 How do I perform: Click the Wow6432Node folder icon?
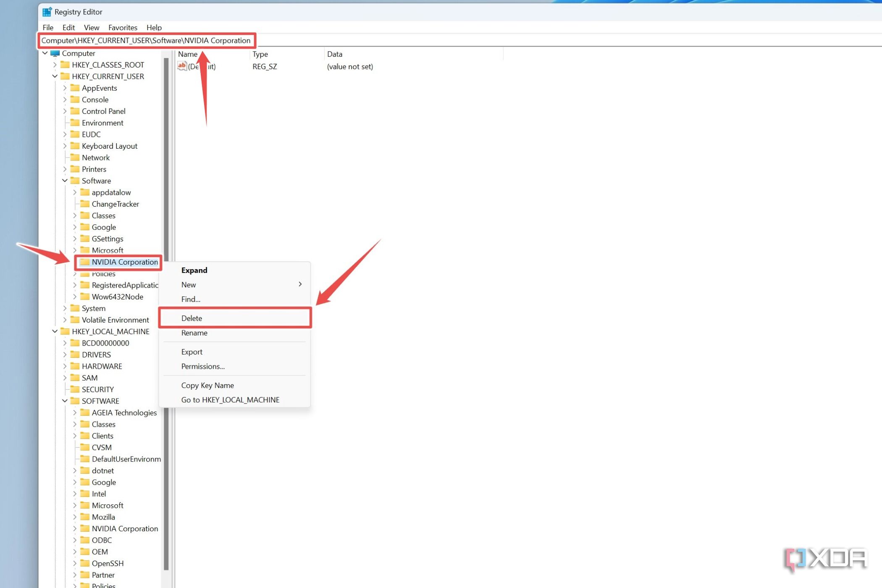[x=84, y=297]
